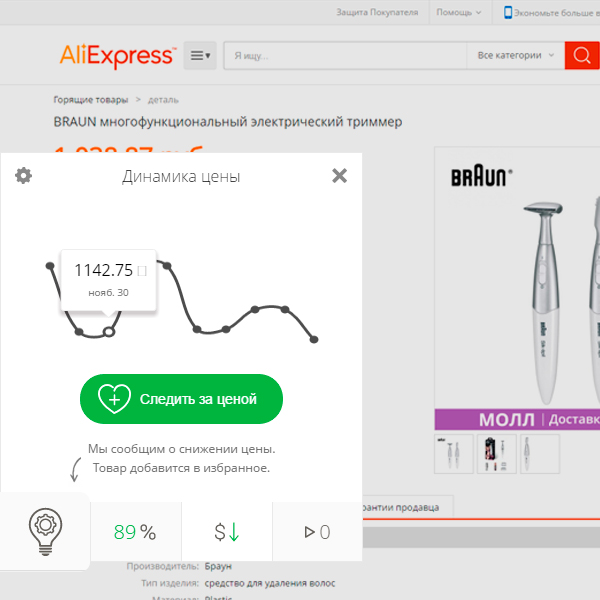Open the 89% seller rating tab
600x600 pixels.
(x=136, y=532)
